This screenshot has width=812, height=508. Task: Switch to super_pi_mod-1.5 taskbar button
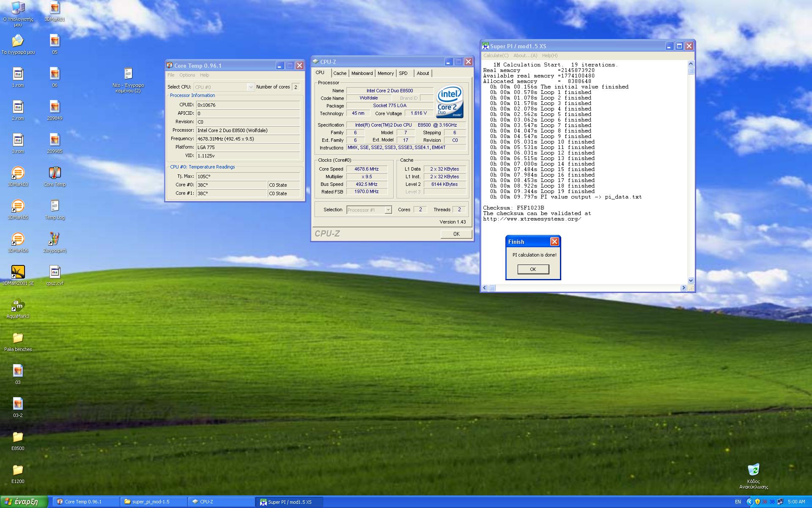pyautogui.click(x=154, y=502)
